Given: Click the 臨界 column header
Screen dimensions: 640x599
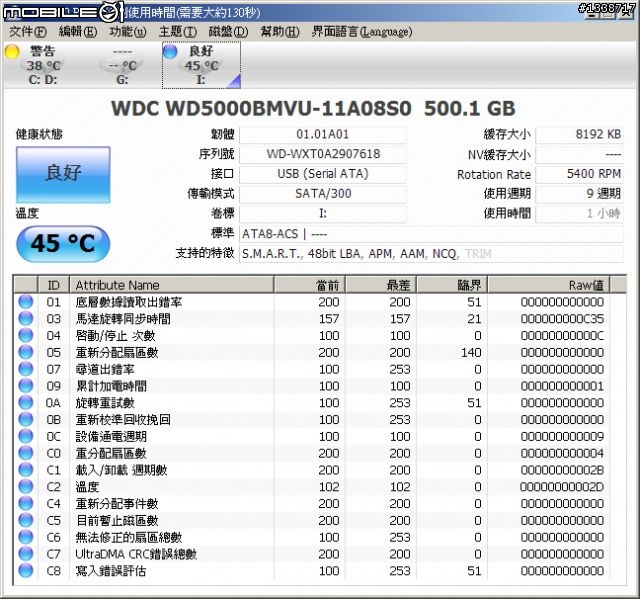Looking at the screenshot, I should click(x=452, y=285).
